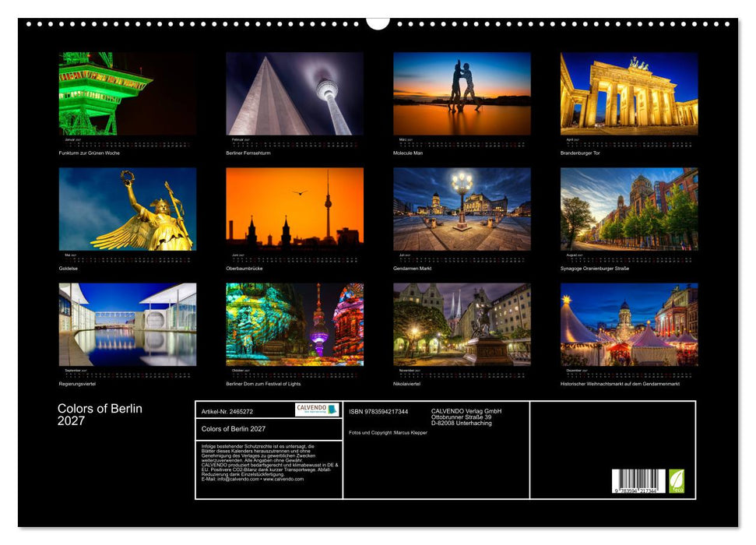Click the caption 'Berliner Dom zum Festival of Lights'

pyautogui.click(x=263, y=384)
